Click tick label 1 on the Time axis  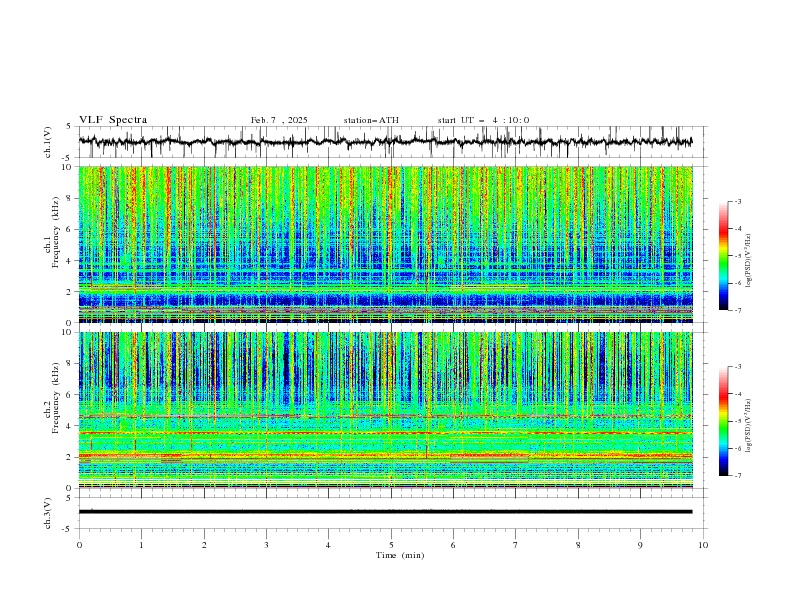click(x=141, y=545)
